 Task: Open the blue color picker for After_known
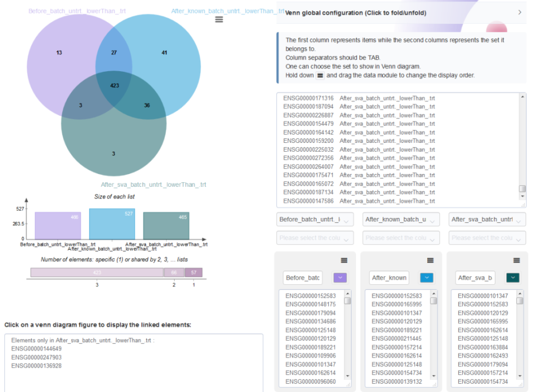pos(427,277)
